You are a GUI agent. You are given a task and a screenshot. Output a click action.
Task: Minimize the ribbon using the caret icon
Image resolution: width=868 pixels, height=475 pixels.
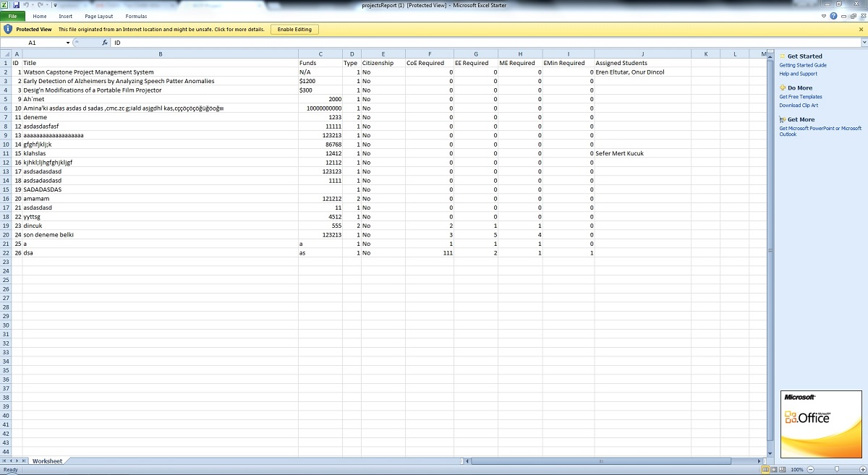[x=825, y=16]
